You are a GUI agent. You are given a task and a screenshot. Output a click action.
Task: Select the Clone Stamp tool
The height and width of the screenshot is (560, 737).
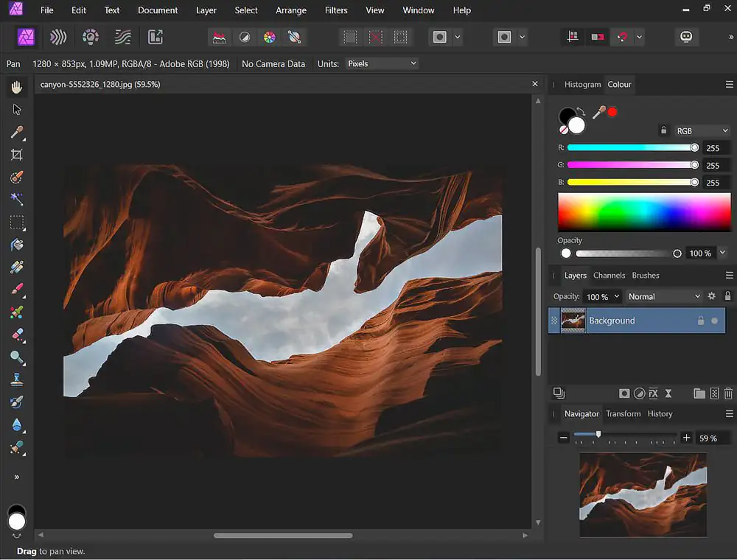click(x=16, y=379)
